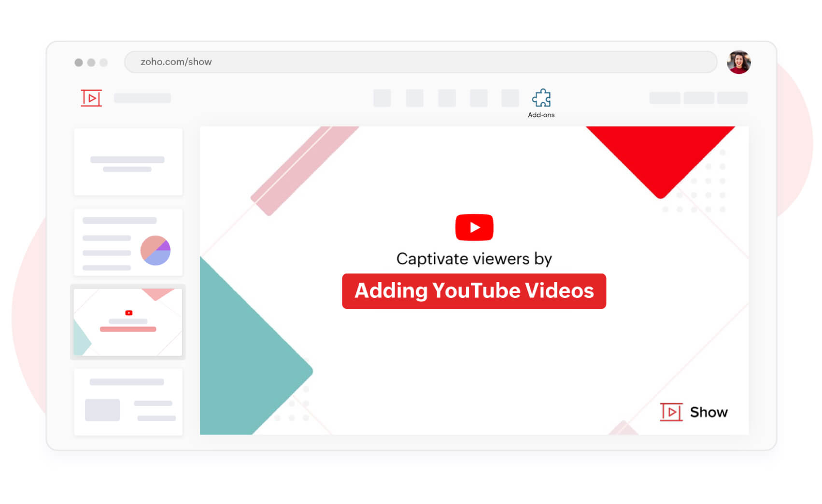
Task: Select the first slide thumbnail
Action: [x=128, y=162]
